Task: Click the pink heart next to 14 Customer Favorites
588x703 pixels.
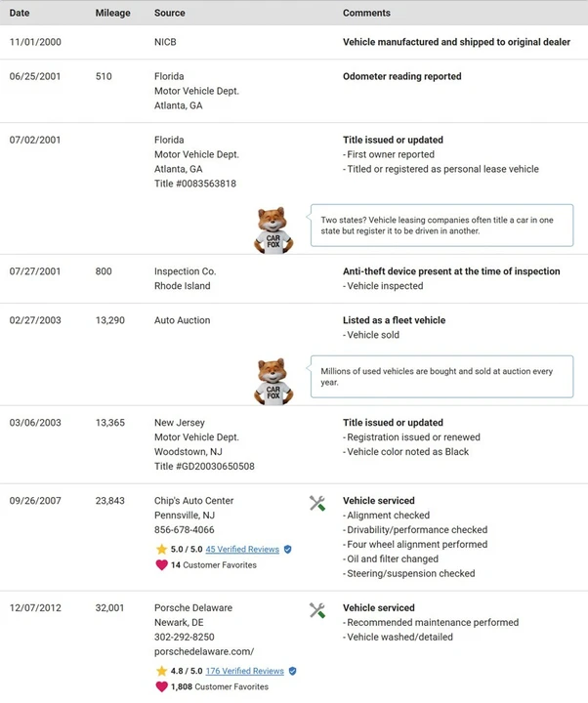Action: (161, 565)
